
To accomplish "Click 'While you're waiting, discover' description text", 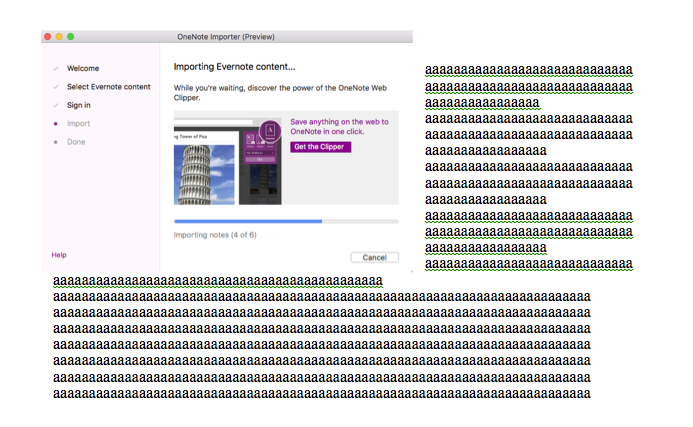I will pyautogui.click(x=280, y=92).
